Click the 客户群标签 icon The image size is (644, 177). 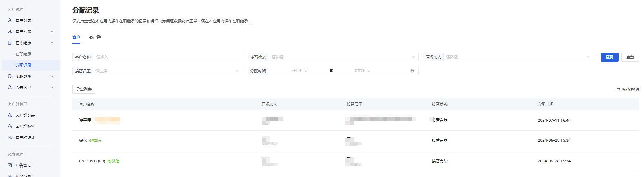pos(10,126)
